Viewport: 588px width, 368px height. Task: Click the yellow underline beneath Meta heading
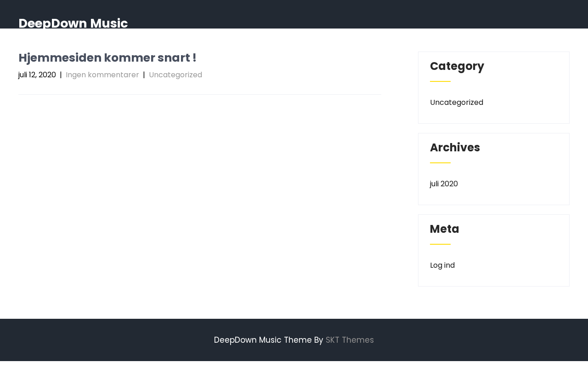point(440,244)
